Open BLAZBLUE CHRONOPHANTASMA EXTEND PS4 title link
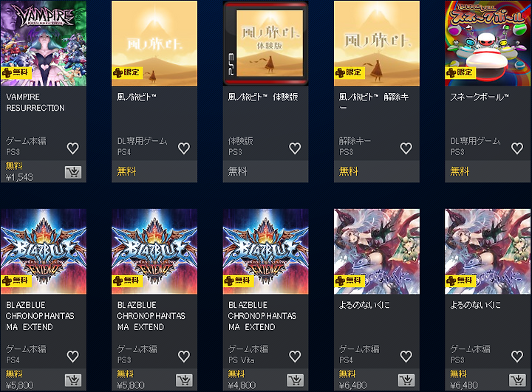 pyautogui.click(x=40, y=316)
